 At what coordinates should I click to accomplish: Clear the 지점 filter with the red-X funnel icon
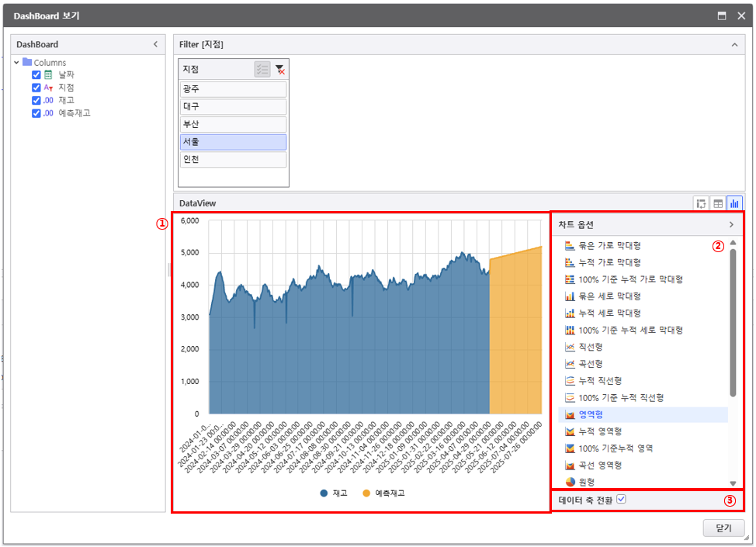coord(280,70)
